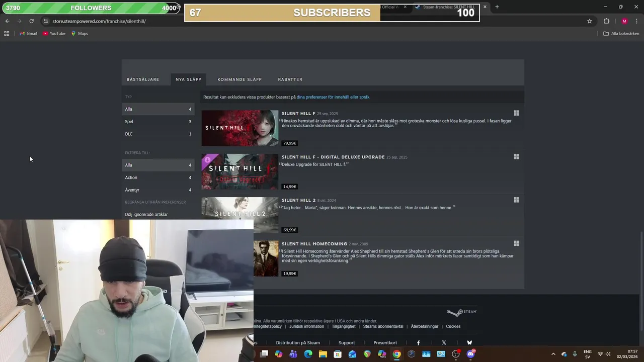The image size is (644, 362).
Task: Close the Steam-franchise SILENT HILL tab
Action: (x=485, y=7)
